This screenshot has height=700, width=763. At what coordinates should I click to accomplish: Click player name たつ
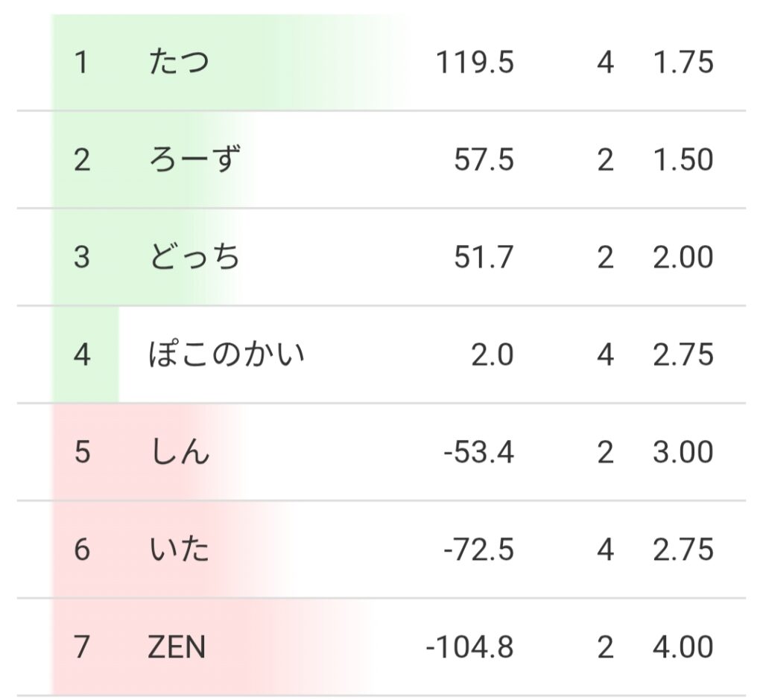pos(179,63)
